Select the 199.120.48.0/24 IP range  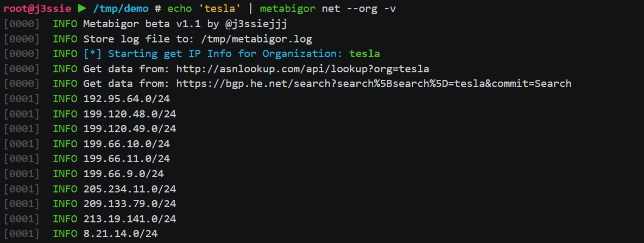(130, 114)
